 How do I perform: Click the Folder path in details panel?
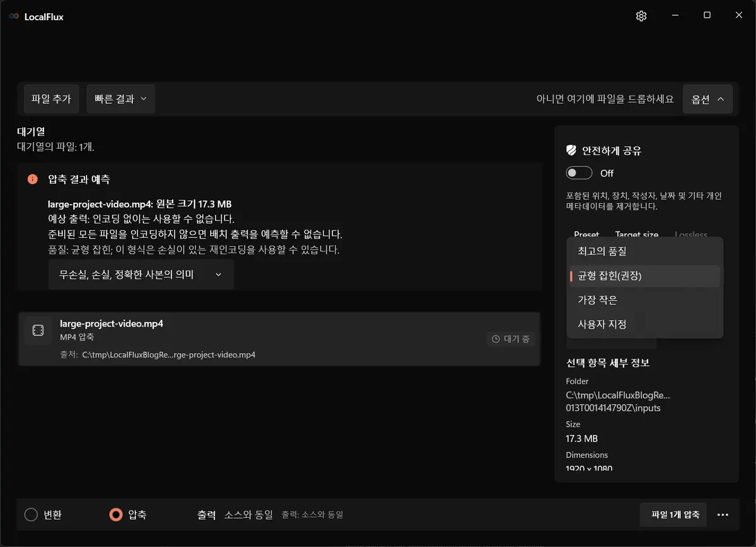pos(618,402)
